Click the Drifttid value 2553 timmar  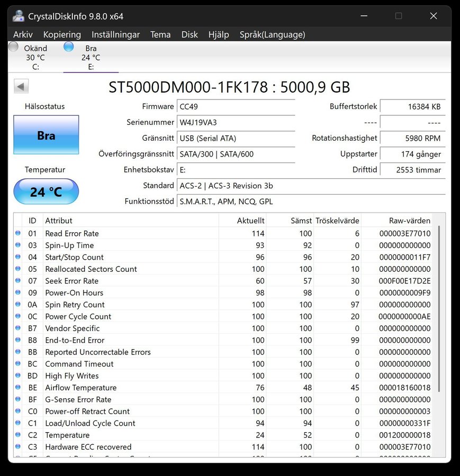tap(412, 170)
